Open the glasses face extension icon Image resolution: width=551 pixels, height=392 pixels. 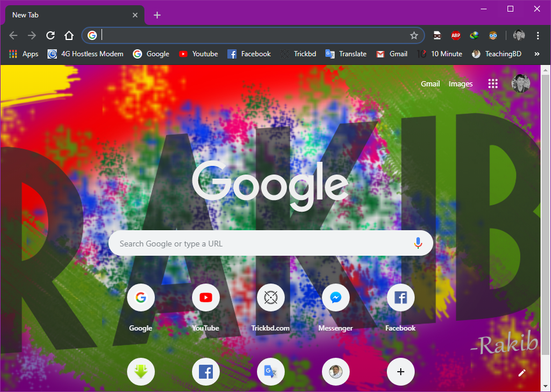coord(493,35)
